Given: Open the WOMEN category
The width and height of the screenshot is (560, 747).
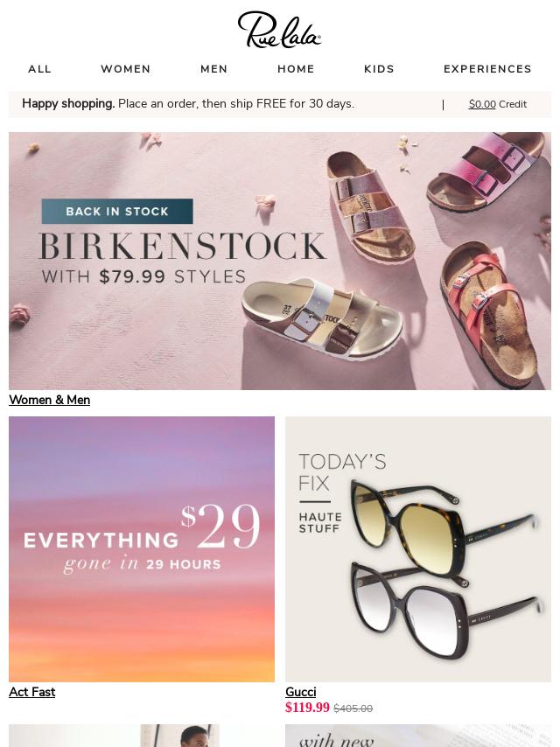Looking at the screenshot, I should click(x=126, y=69).
